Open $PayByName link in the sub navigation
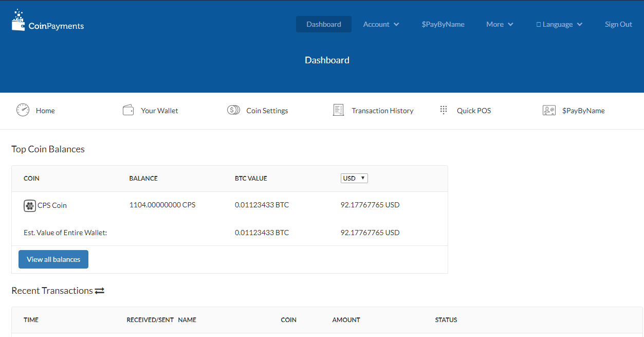644x337 pixels. pyautogui.click(x=583, y=111)
